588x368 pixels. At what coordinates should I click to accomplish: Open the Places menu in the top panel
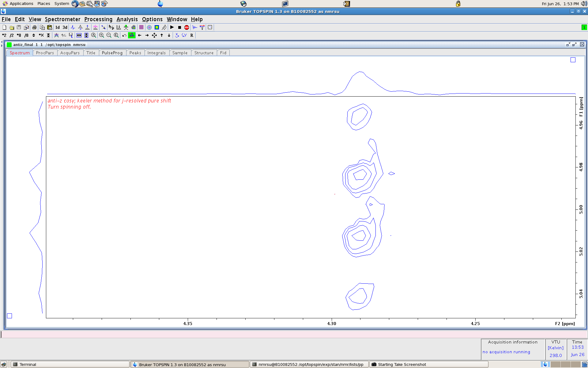[44, 4]
